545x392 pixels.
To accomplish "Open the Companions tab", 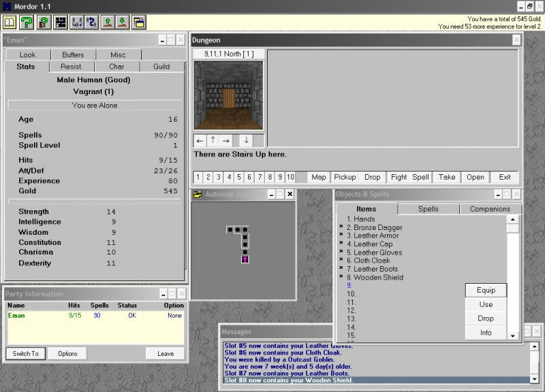I will click(x=490, y=209).
